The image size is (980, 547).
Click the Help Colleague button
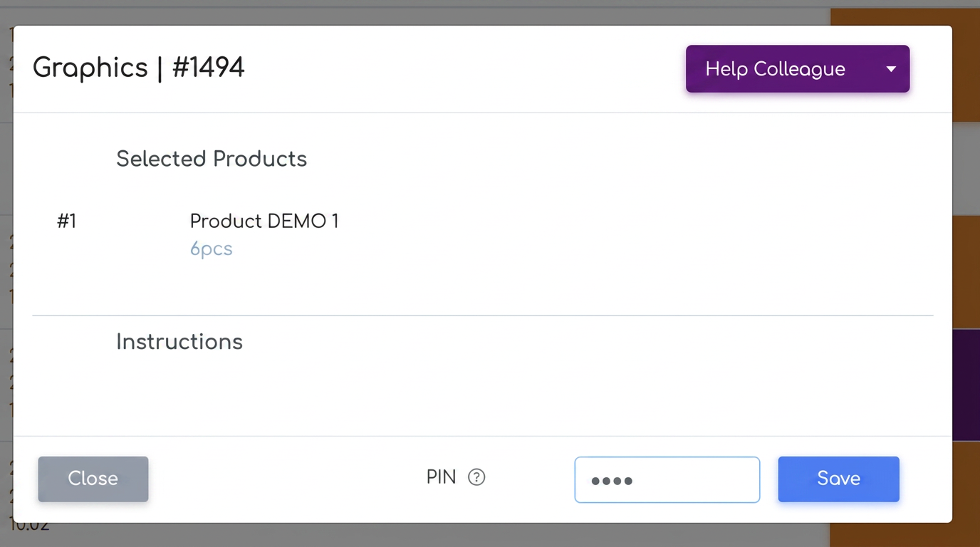click(x=798, y=69)
